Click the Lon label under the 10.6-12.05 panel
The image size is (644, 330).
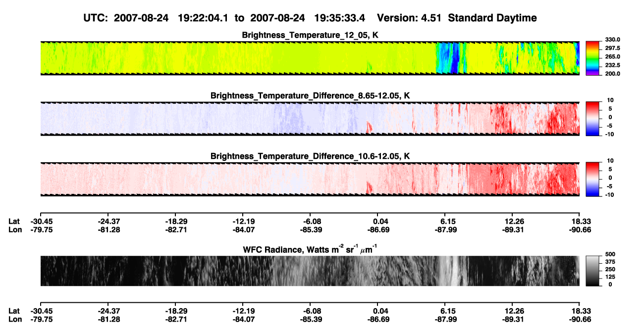pyautogui.click(x=15, y=230)
